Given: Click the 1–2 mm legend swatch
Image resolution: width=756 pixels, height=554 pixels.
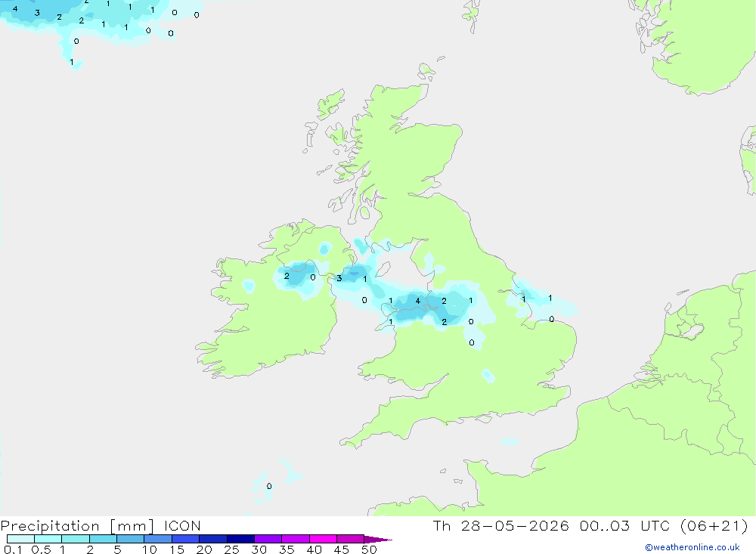Looking at the screenshot, I should pyautogui.click(x=75, y=539).
